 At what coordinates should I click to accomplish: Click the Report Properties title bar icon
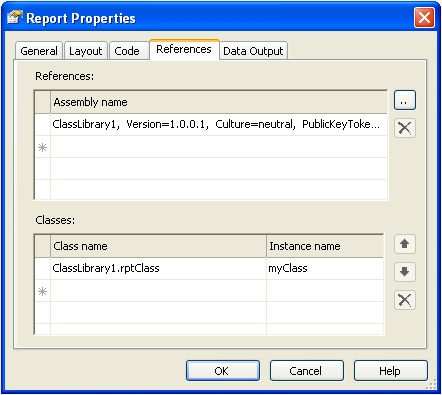15,18
